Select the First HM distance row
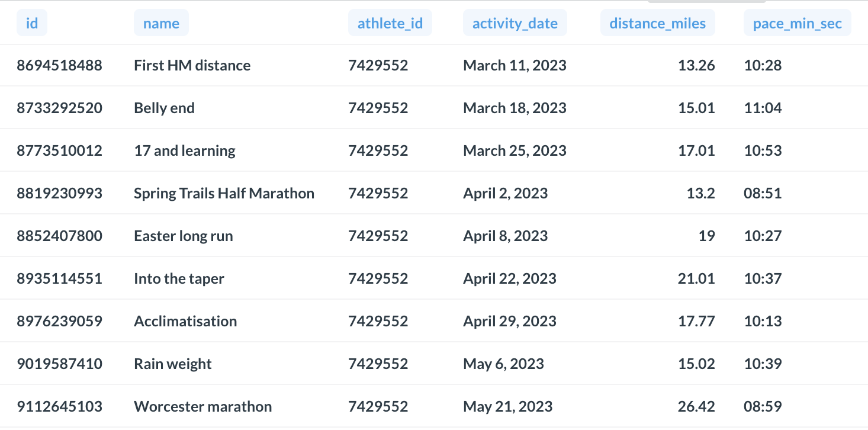The image size is (868, 430). click(x=192, y=65)
